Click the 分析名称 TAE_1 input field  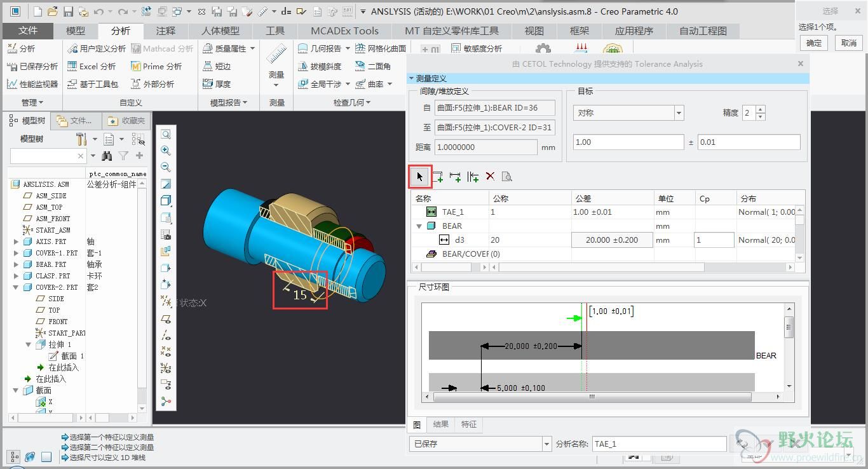click(658, 444)
